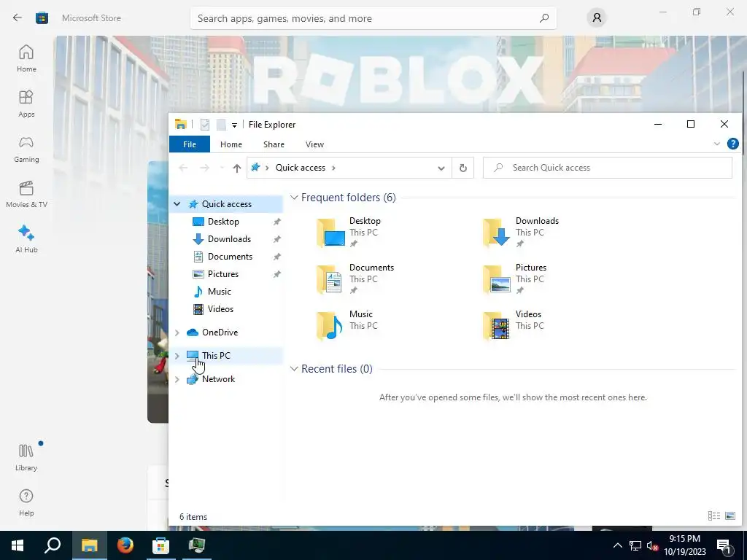Viewport: 747px width, 560px height.
Task: Open the File ribbon tab
Action: pyautogui.click(x=190, y=144)
